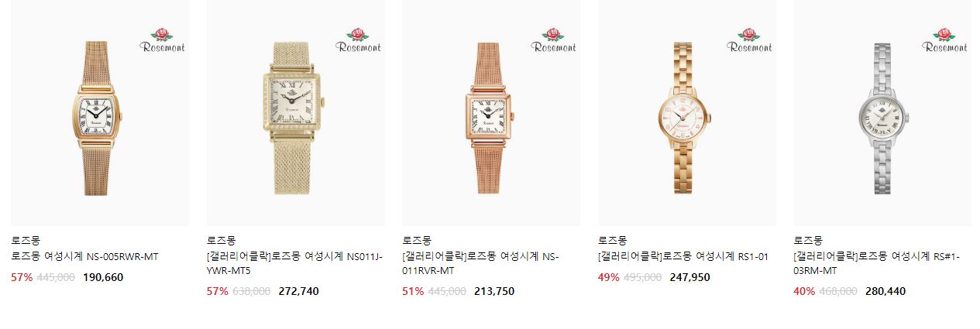The width and height of the screenshot is (980, 329).
Task: Click the sale price 190,660
Action: 103,277
